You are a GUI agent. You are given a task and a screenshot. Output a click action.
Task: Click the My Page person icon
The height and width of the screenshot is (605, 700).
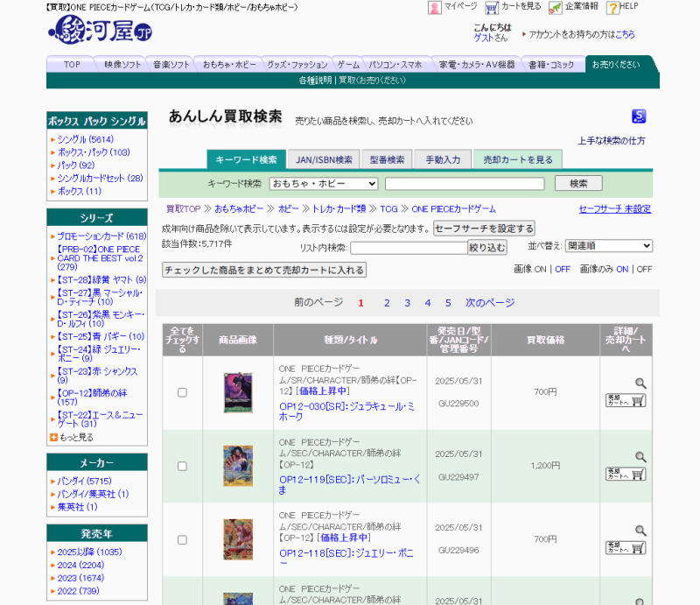(x=434, y=8)
